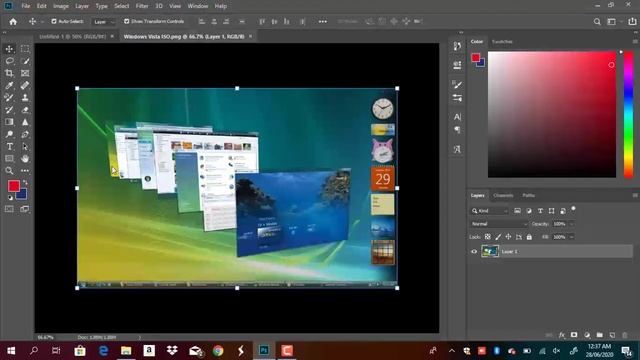640x360 pixels.
Task: Click the Layer 1 thumbnail
Action: coord(490,251)
